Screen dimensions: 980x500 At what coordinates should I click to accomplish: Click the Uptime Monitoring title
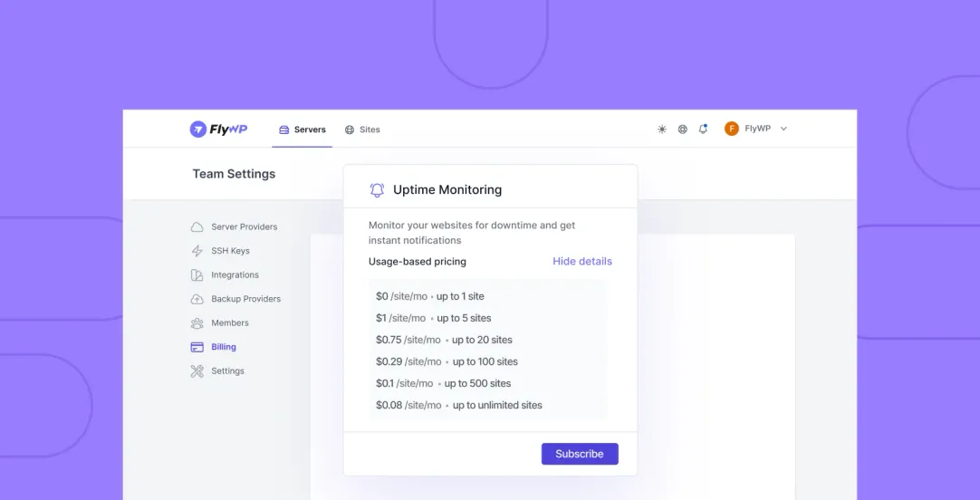tap(447, 189)
